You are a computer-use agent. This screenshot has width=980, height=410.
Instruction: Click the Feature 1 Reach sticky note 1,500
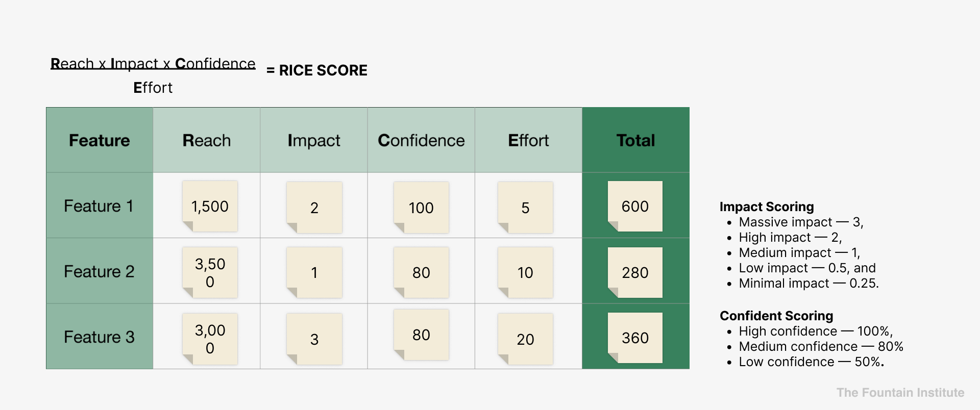tap(210, 206)
